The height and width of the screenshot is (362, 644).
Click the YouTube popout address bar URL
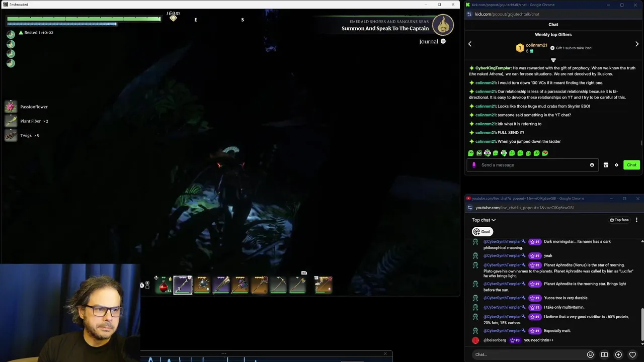click(524, 208)
